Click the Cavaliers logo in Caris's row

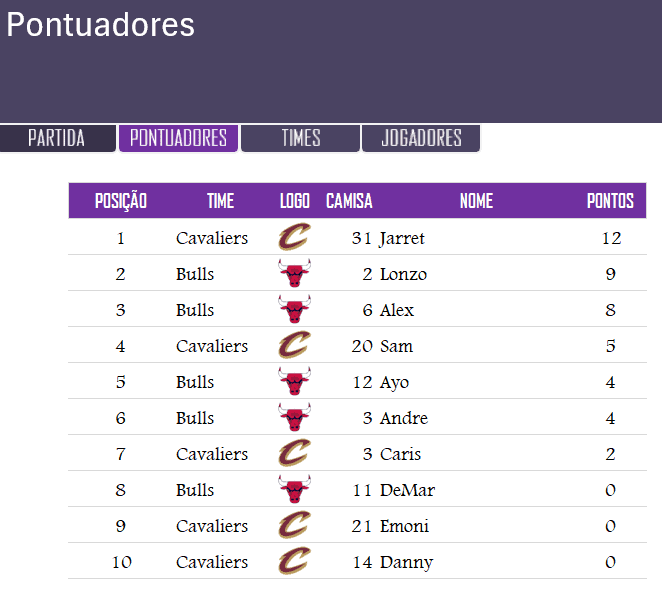click(294, 453)
